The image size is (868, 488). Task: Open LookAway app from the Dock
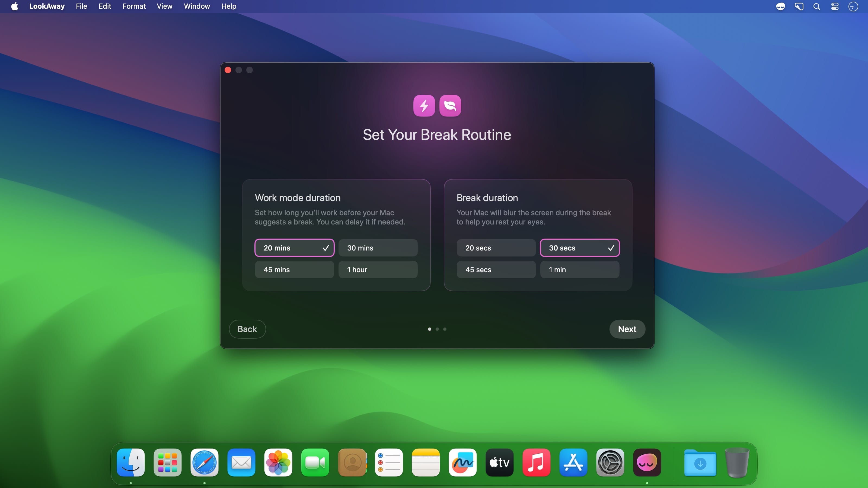[x=647, y=463]
